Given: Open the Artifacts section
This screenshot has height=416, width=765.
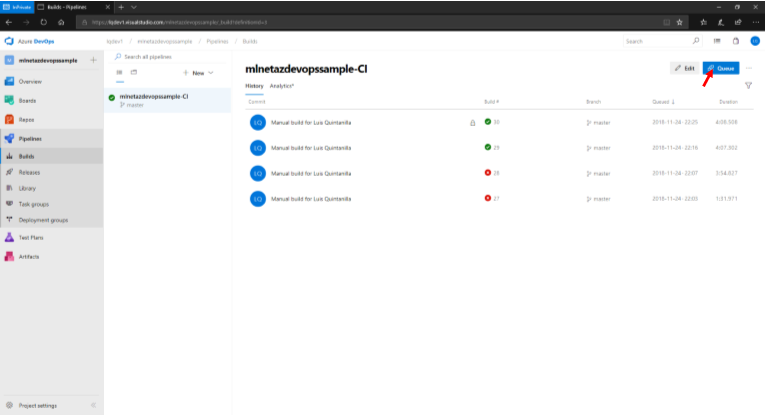Looking at the screenshot, I should click(29, 257).
